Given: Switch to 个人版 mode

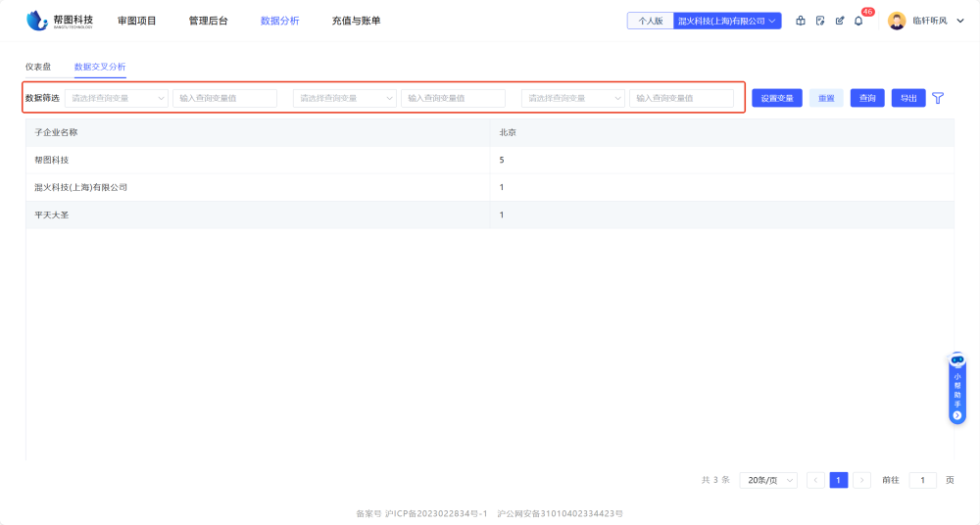Looking at the screenshot, I should pos(651,21).
